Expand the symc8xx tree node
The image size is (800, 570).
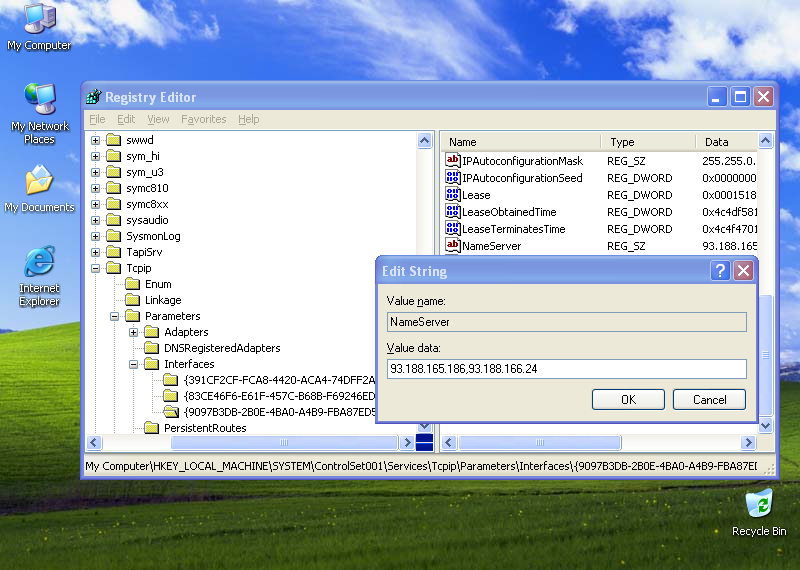pyautogui.click(x=95, y=204)
